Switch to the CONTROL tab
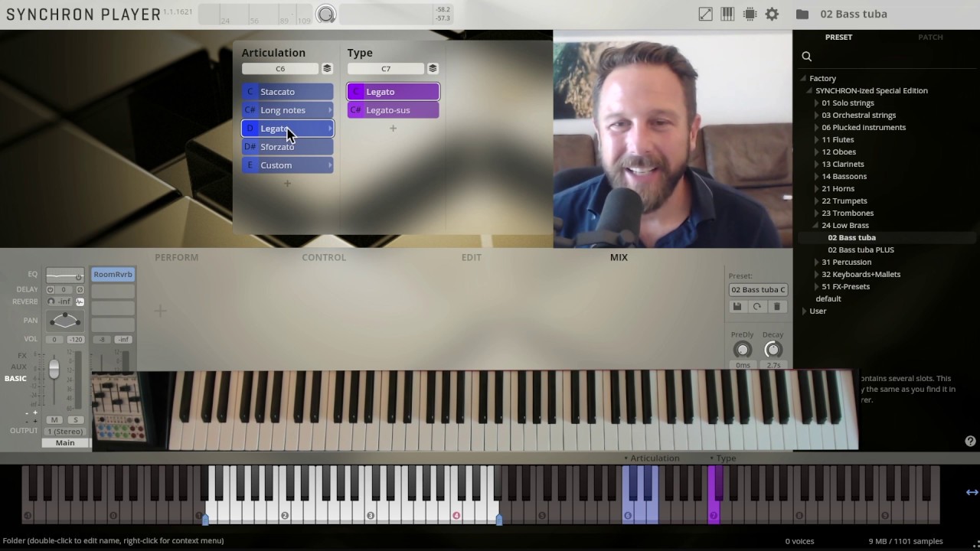Image resolution: width=980 pixels, height=551 pixels. (x=324, y=257)
